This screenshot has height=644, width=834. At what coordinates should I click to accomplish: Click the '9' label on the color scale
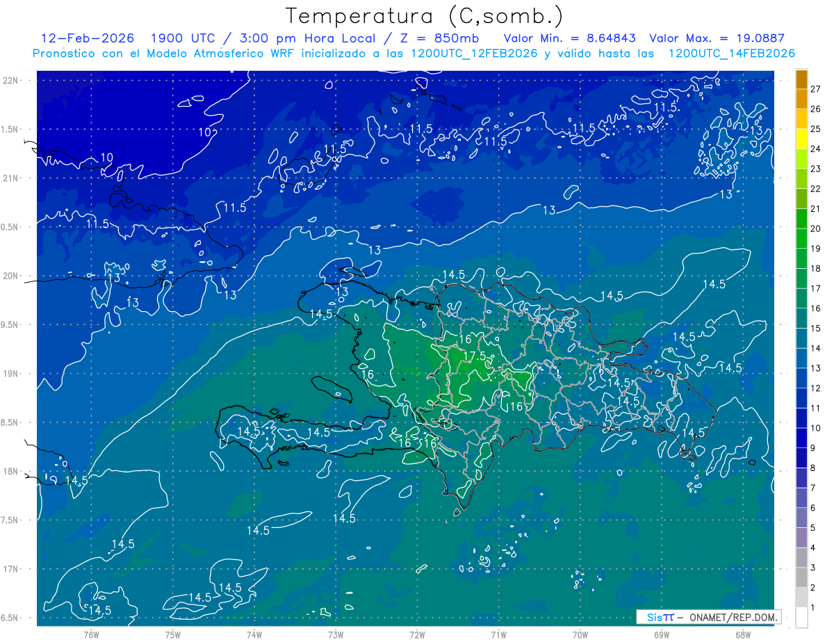click(x=813, y=448)
